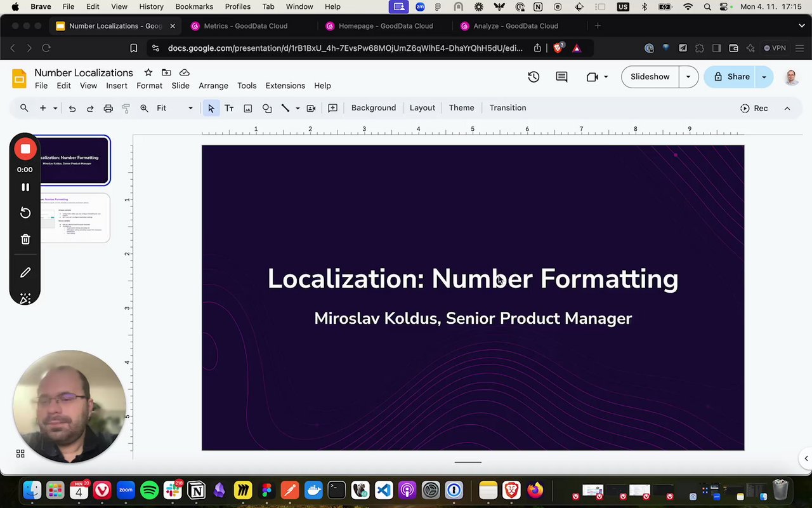Open the Arrange menu
The width and height of the screenshot is (812, 508).
[213, 86]
